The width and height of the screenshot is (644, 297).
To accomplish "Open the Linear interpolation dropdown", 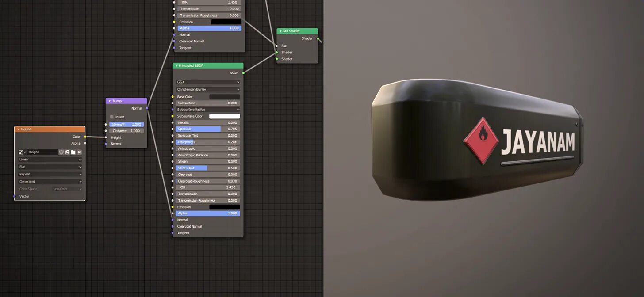I will click(50, 160).
